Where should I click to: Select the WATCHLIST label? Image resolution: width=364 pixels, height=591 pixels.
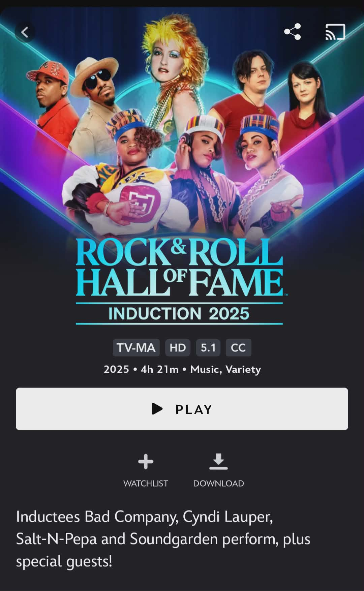click(146, 483)
